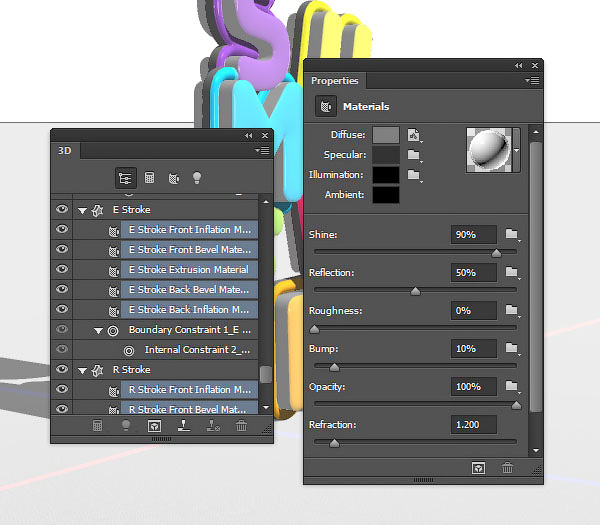Screen dimensions: 600x525
Task: Open the material preset picker dropdown arrow
Action: [x=517, y=150]
